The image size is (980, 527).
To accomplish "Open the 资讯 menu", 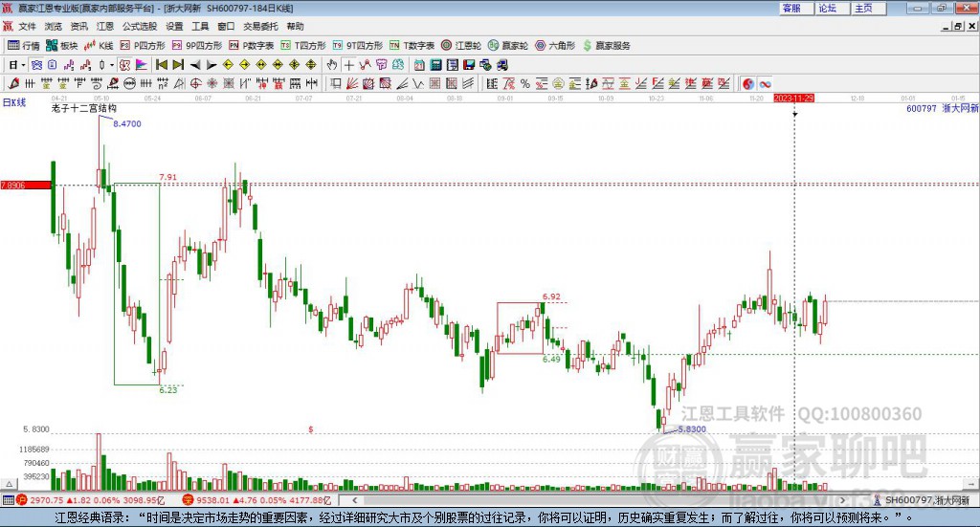I will [78, 26].
